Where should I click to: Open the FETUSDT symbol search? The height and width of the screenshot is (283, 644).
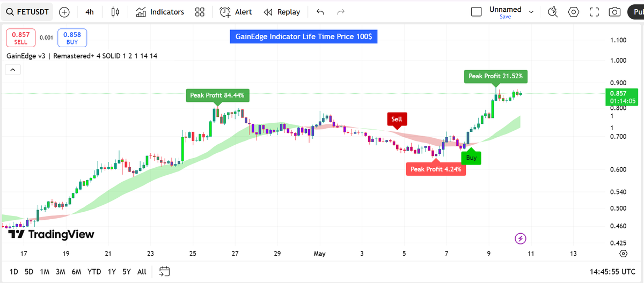click(27, 12)
